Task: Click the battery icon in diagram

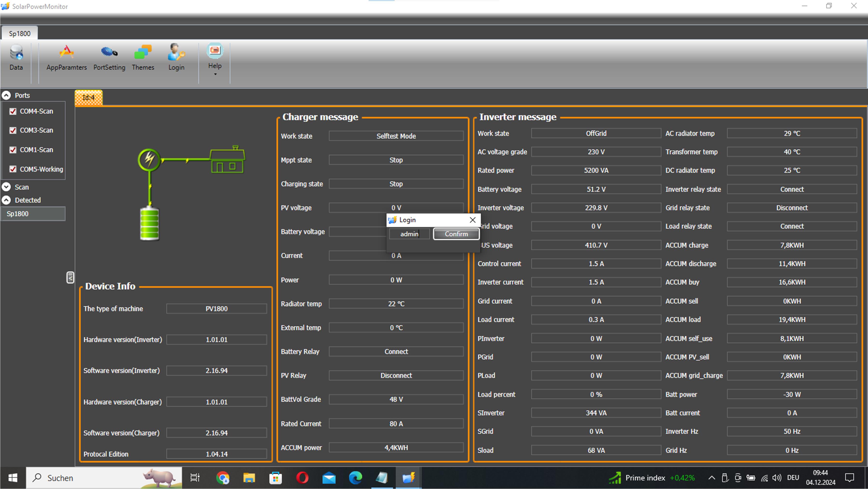Action: pos(149,224)
